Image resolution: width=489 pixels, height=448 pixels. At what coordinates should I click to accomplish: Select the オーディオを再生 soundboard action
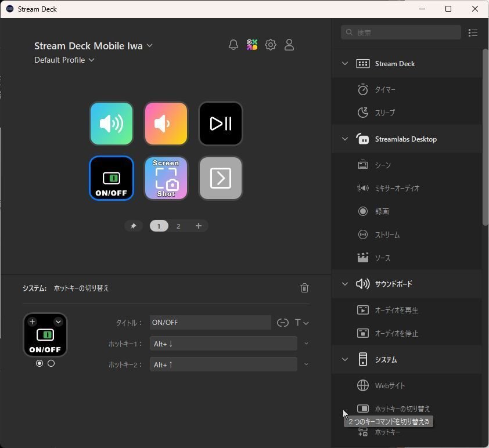398,310
